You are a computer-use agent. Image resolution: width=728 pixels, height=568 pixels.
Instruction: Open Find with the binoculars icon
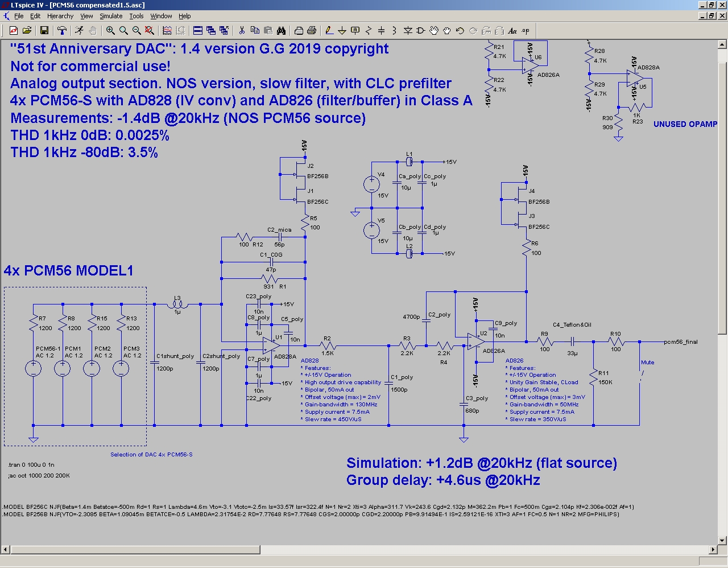click(x=281, y=30)
